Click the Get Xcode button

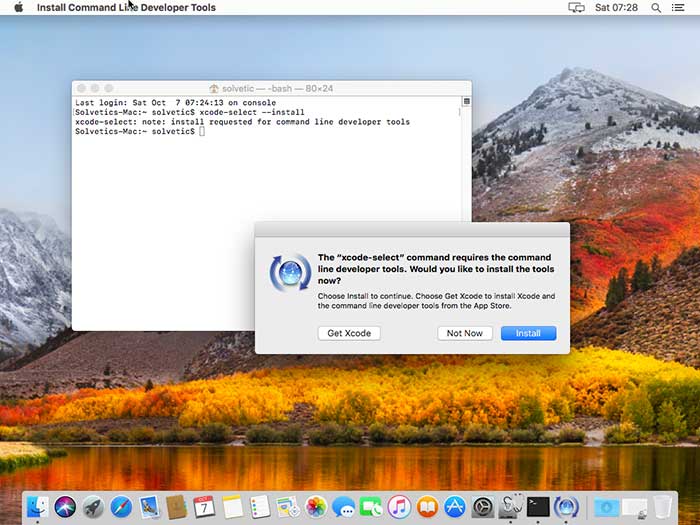(x=349, y=333)
